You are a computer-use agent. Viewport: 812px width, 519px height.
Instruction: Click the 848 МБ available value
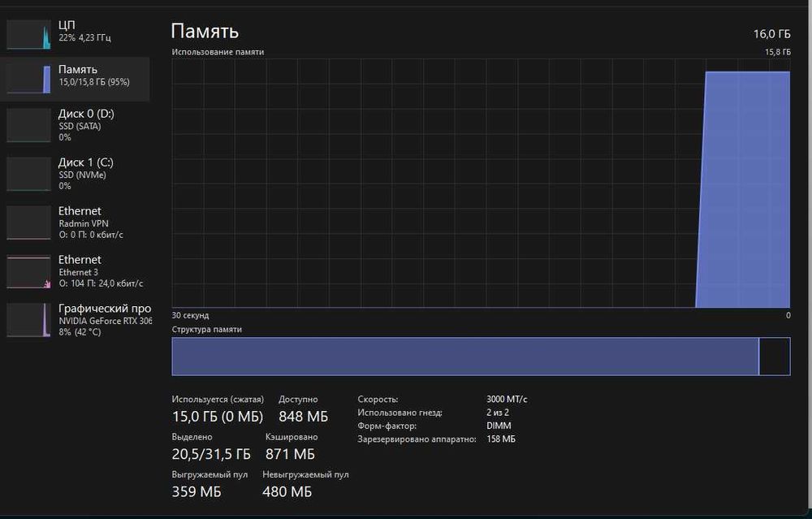point(303,417)
